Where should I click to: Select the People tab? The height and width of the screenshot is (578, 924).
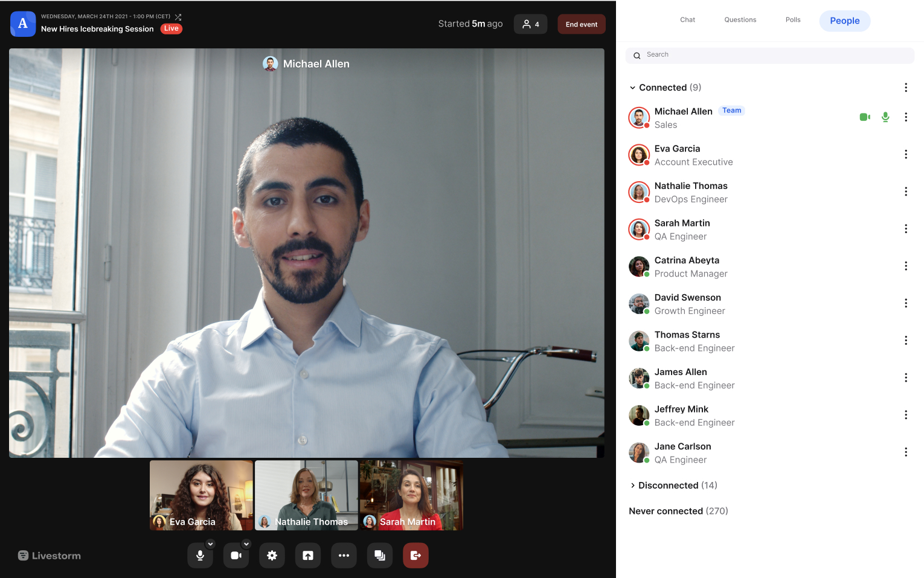coord(845,21)
